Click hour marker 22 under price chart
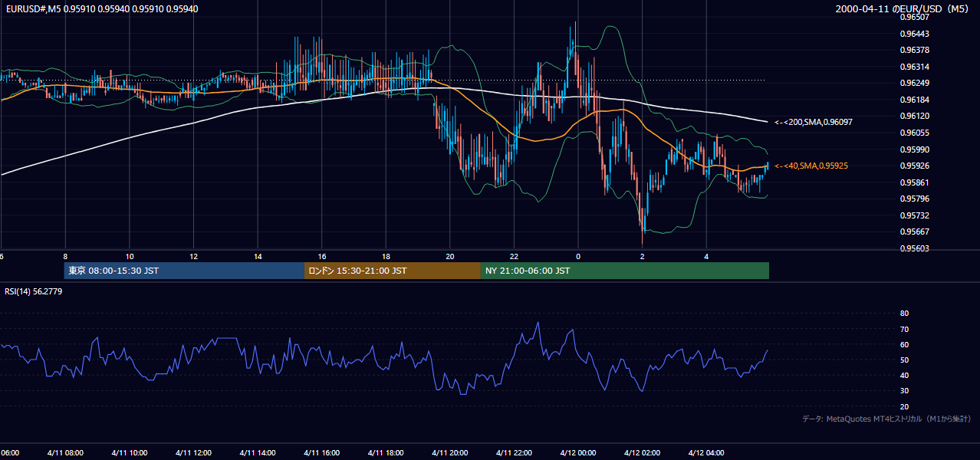 514,257
